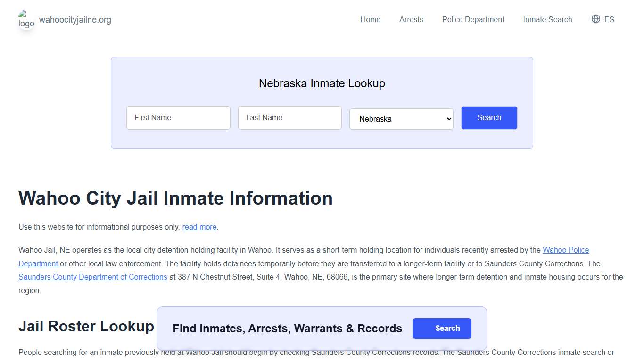
Task: Click the Last Name input field
Action: [x=289, y=117]
